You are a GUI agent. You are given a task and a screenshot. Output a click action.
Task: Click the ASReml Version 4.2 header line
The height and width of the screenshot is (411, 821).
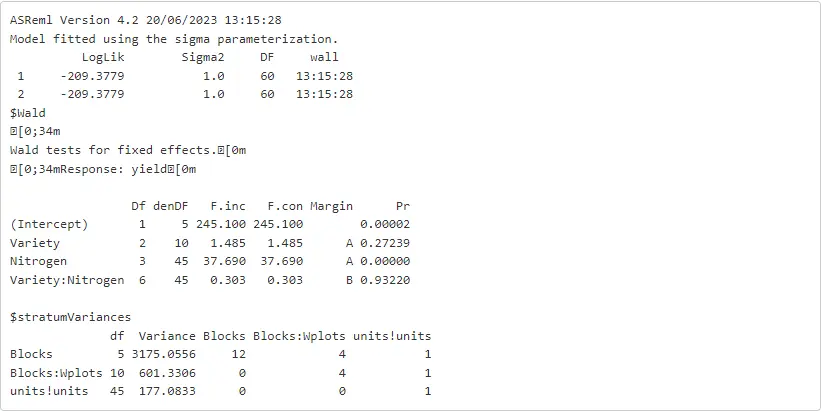[x=146, y=20]
